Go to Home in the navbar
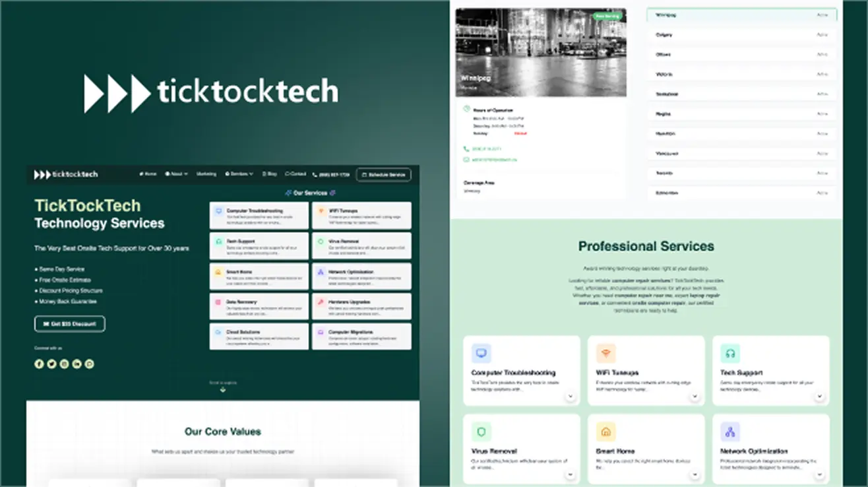This screenshot has height=487, width=868. (x=148, y=174)
